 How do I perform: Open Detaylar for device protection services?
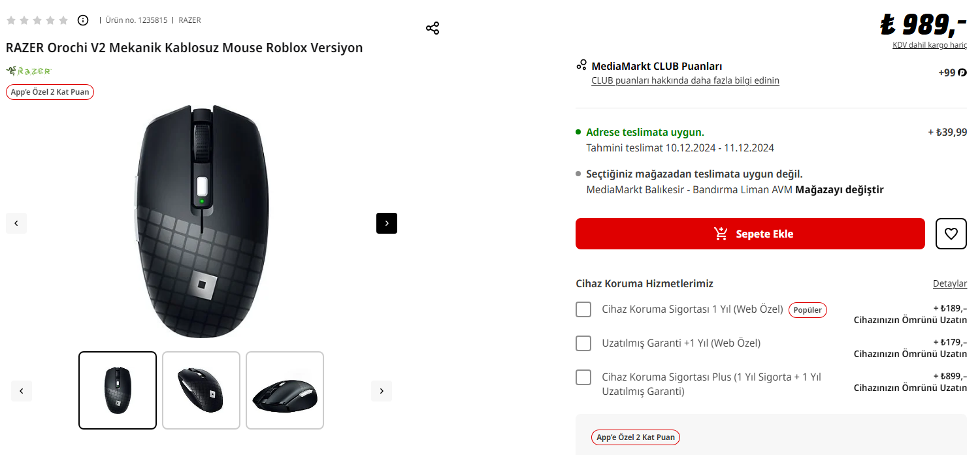[949, 284]
